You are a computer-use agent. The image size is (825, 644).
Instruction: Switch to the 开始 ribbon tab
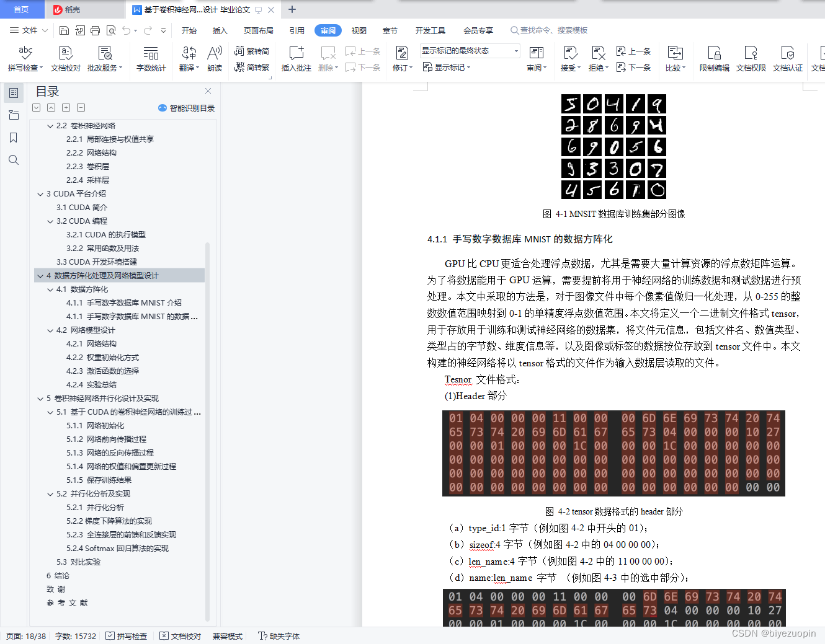coord(189,30)
